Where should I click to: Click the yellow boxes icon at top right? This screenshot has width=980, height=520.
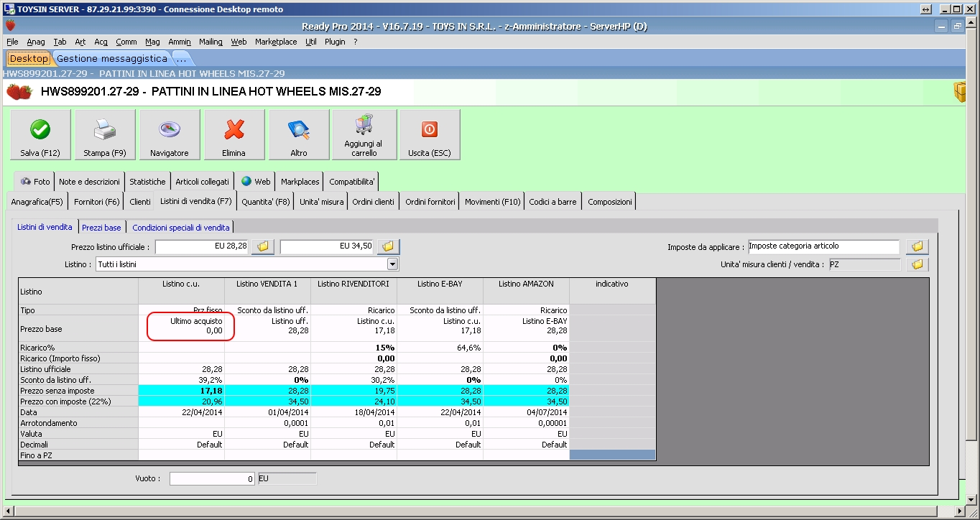pyautogui.click(x=959, y=92)
